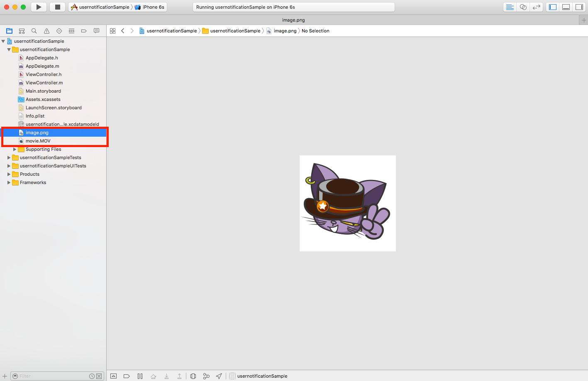588x381 pixels.
Task: Add a new file with plus button
Action: point(5,376)
